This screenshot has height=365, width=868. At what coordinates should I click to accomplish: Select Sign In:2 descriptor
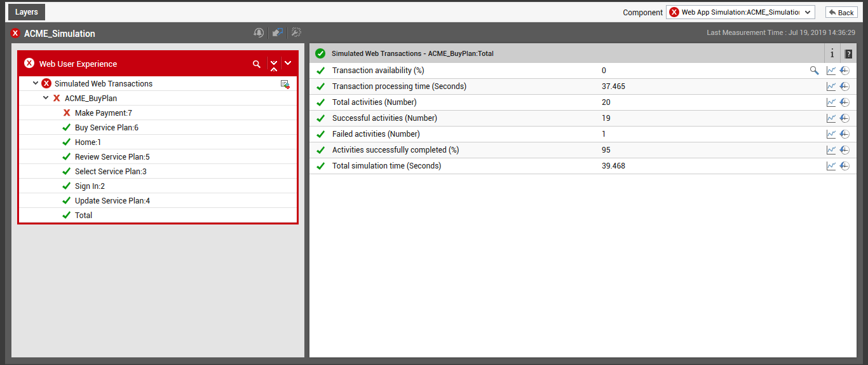(x=90, y=186)
